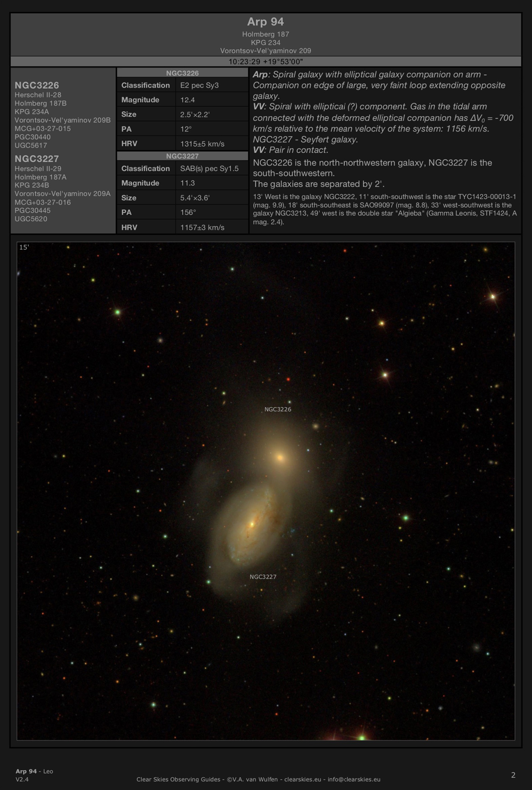The height and width of the screenshot is (790, 532).
Task: Click coordinates 10:23:29 +19°53'00"
Action: click(x=266, y=62)
